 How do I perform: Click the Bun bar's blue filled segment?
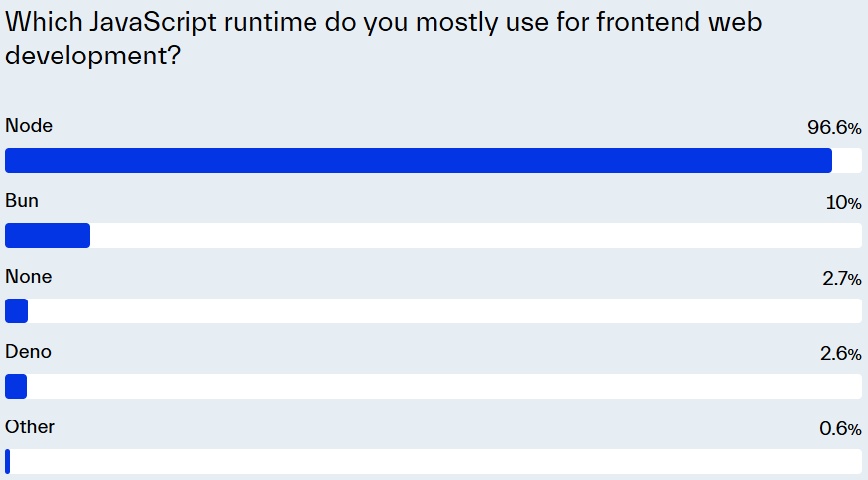pyautogui.click(x=48, y=235)
